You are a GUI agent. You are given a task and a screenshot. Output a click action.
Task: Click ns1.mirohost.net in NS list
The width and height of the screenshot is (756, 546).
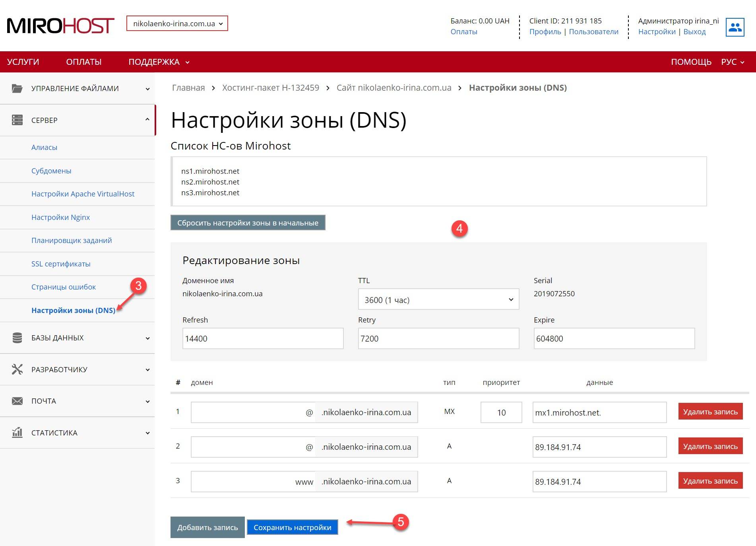coord(210,171)
